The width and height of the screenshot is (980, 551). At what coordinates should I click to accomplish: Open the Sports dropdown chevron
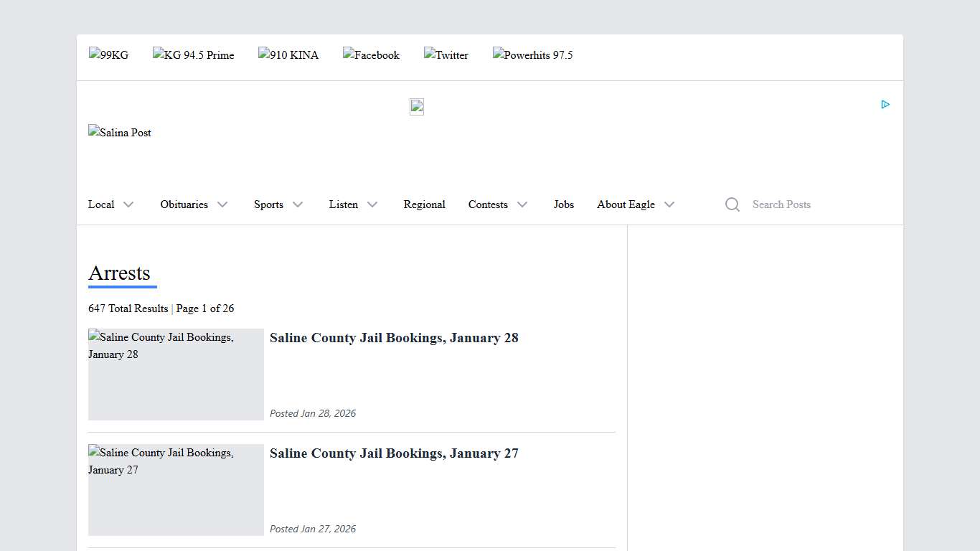tap(298, 204)
